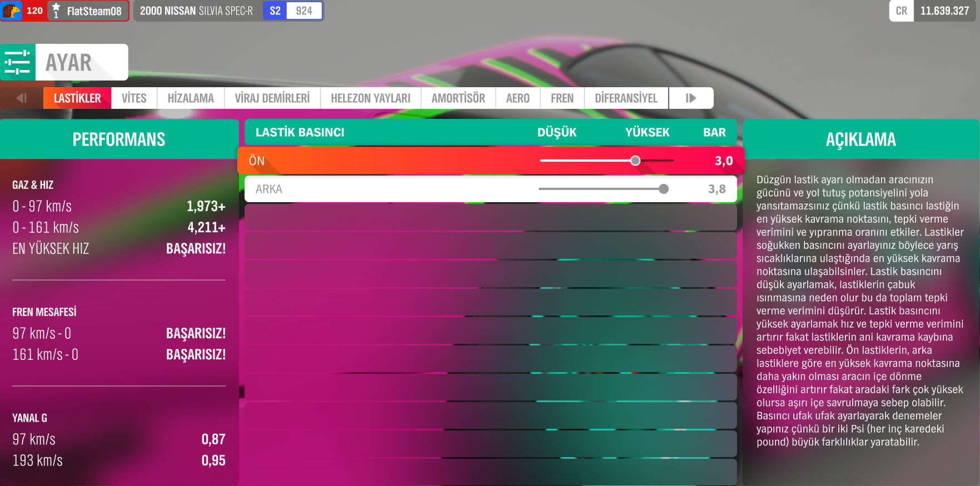Click the S2 class badge

tap(275, 11)
